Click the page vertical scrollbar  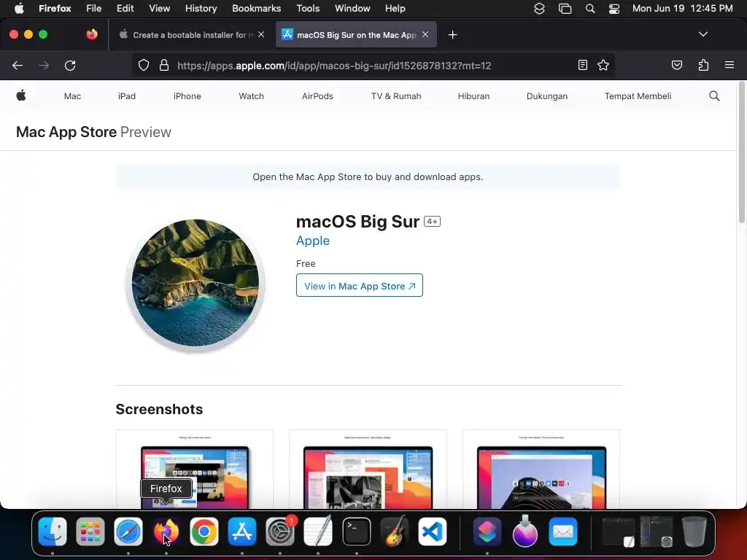[742, 152]
